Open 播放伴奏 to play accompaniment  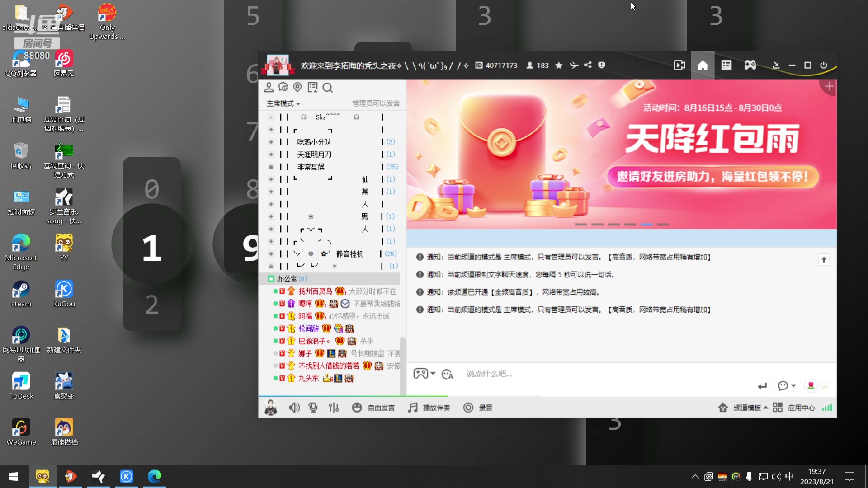(x=429, y=407)
